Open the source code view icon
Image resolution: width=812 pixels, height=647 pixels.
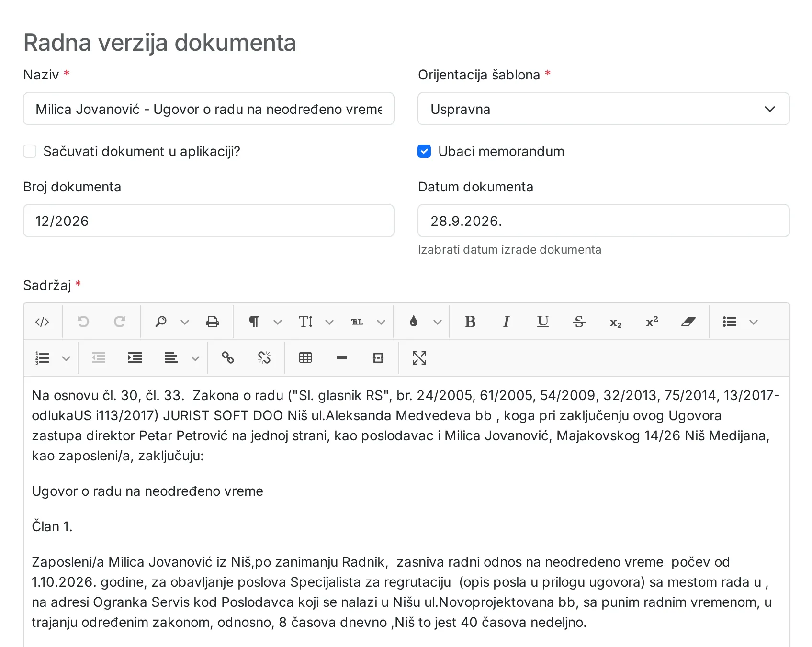[42, 322]
